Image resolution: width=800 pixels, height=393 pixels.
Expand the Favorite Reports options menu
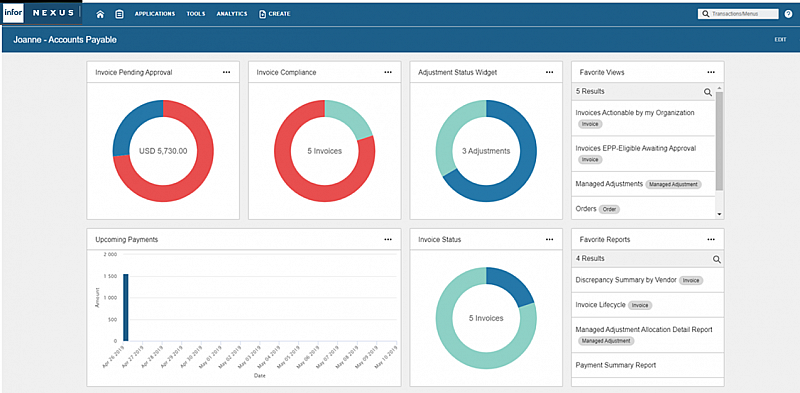tap(711, 239)
